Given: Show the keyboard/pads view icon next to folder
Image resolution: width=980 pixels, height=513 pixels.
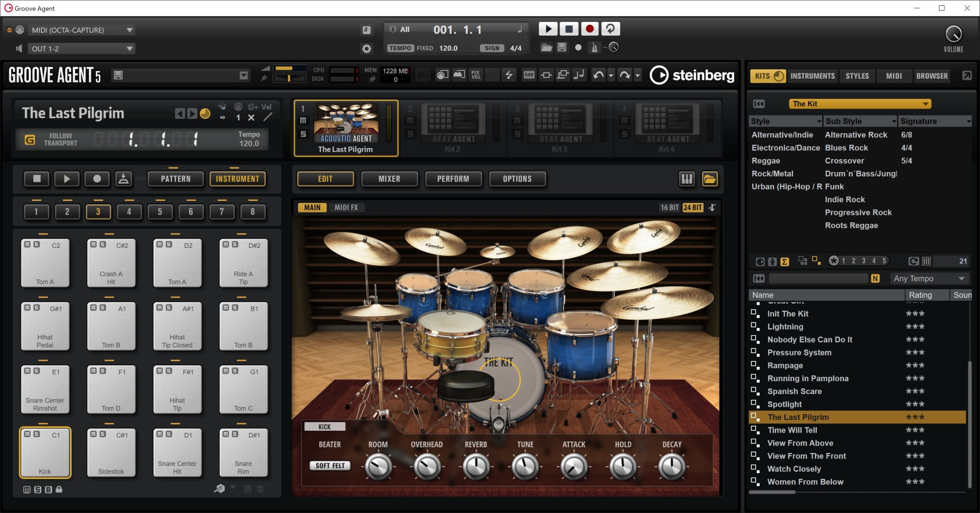Looking at the screenshot, I should tap(687, 179).
